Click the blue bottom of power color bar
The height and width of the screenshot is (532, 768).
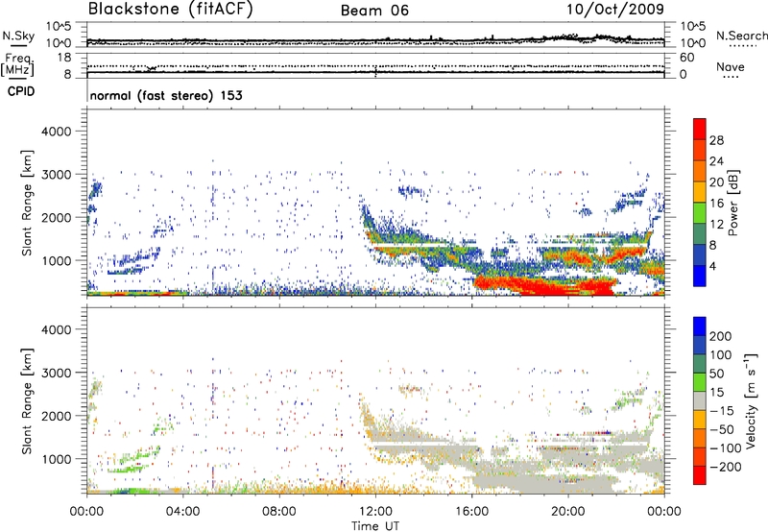(x=700, y=276)
